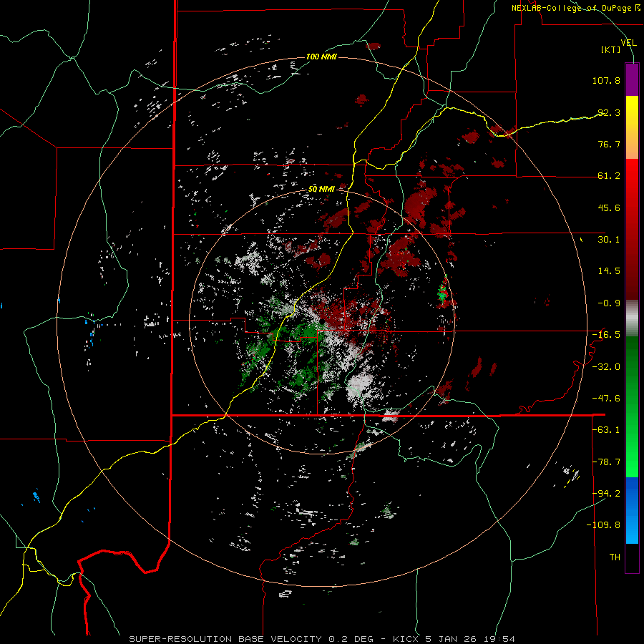This screenshot has height=644, width=644.
Task: Click the -94.2 legend value
Action: [606, 494]
